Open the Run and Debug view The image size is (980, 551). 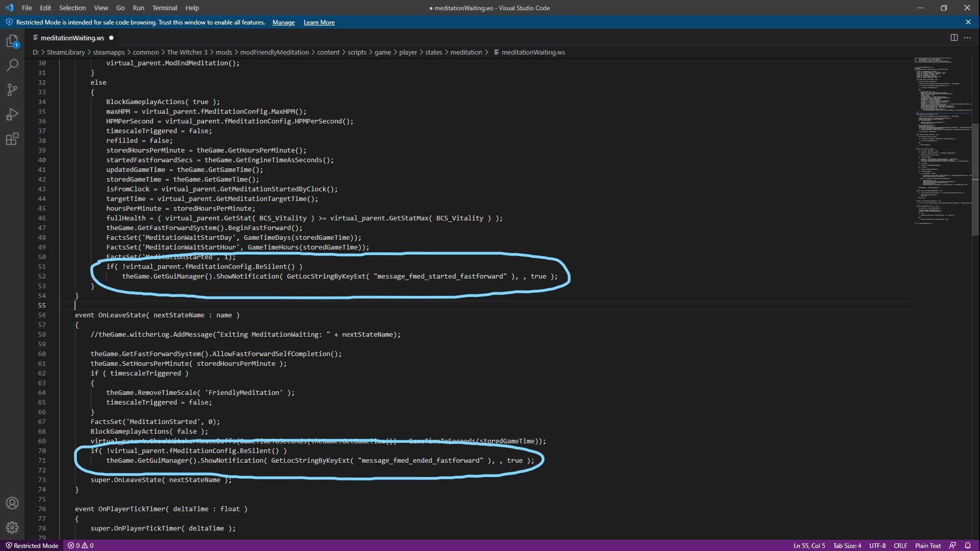pos(12,114)
